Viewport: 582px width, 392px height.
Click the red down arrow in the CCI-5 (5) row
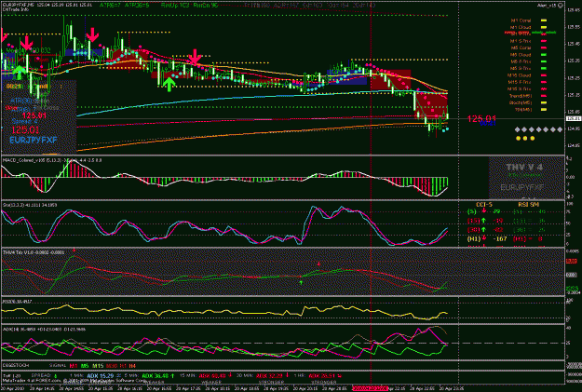point(483,211)
